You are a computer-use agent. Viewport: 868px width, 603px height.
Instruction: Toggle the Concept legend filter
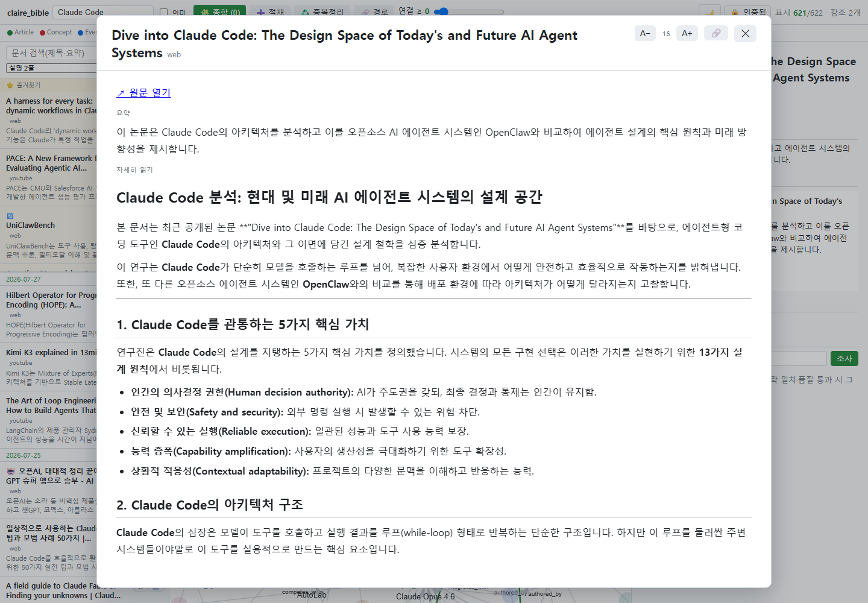[55, 33]
